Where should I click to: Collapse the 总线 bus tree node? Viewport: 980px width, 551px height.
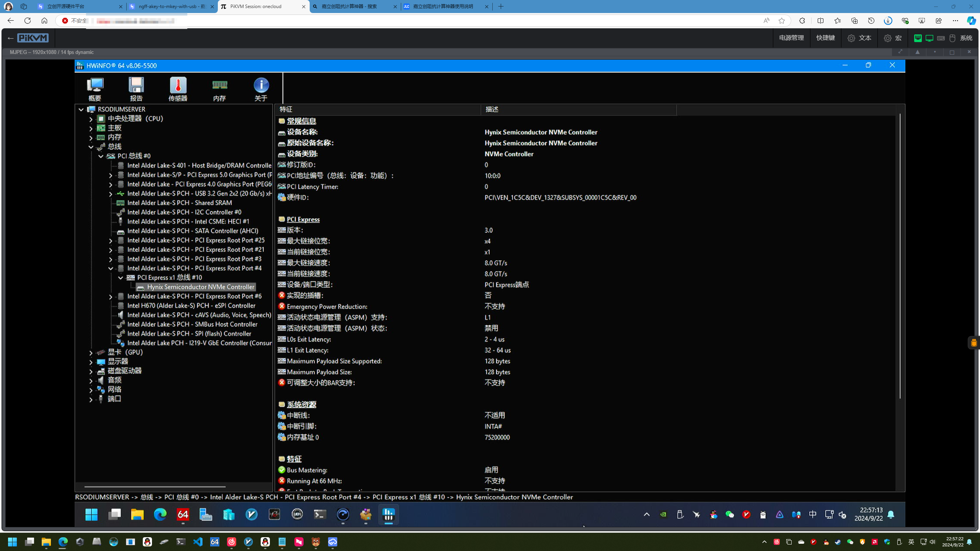click(x=91, y=147)
